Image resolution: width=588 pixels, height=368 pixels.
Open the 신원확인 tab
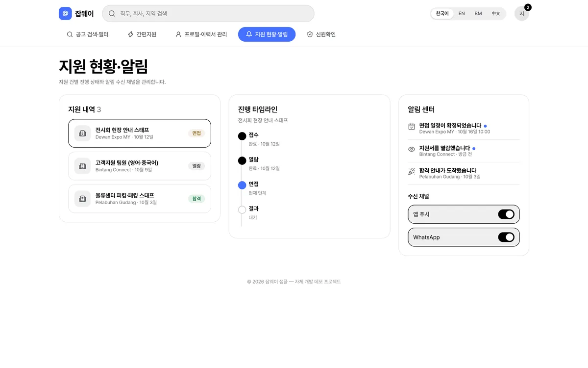[321, 34]
